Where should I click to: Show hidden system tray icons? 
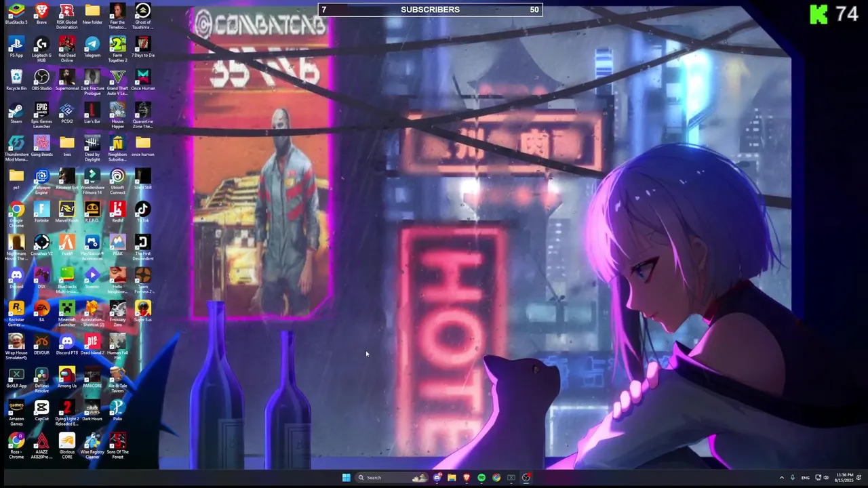pos(781,478)
